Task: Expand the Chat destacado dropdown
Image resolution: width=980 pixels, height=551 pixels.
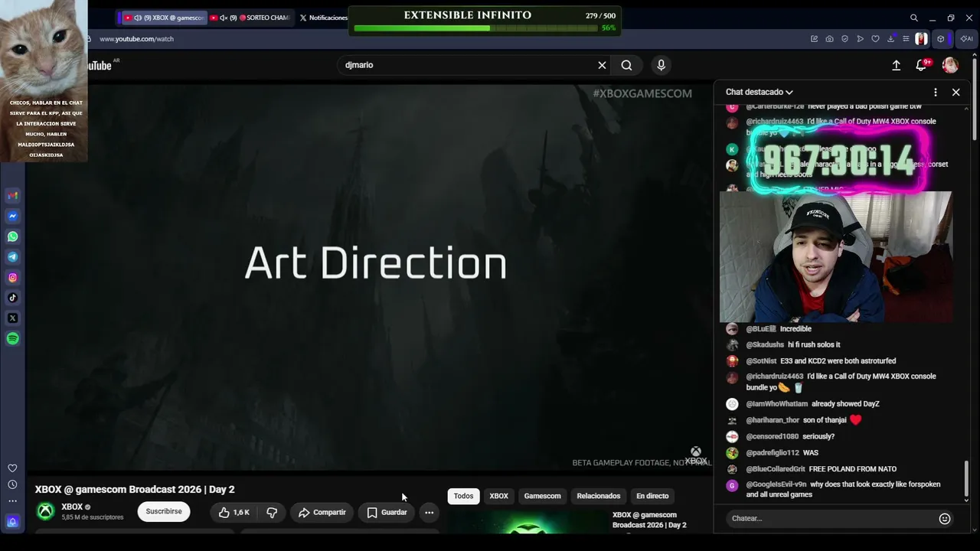Action: click(x=759, y=92)
